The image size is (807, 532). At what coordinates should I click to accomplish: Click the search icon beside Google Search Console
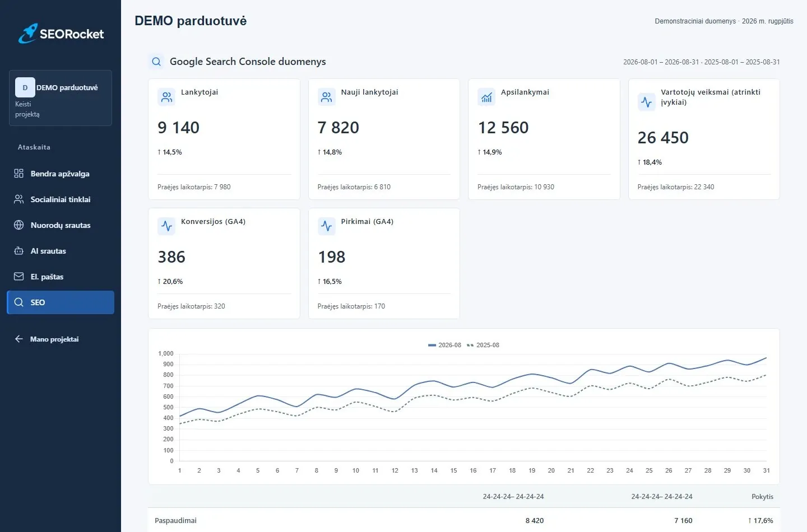pos(156,62)
